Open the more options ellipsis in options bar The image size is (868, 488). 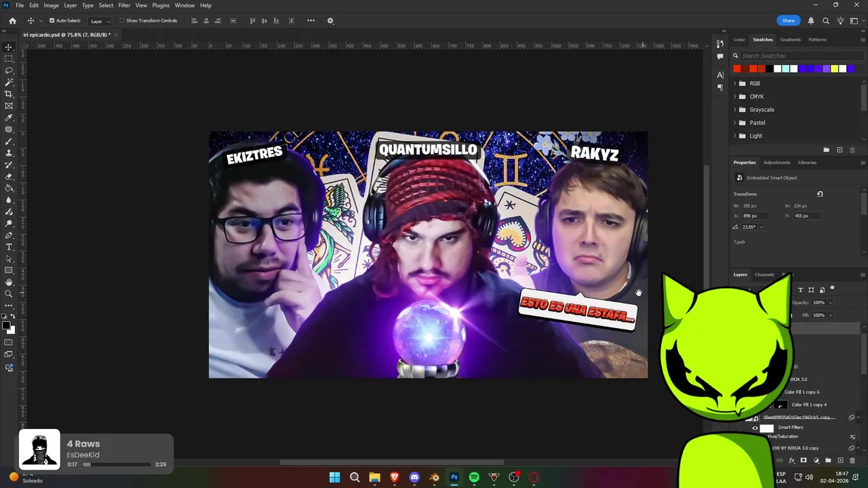311,20
